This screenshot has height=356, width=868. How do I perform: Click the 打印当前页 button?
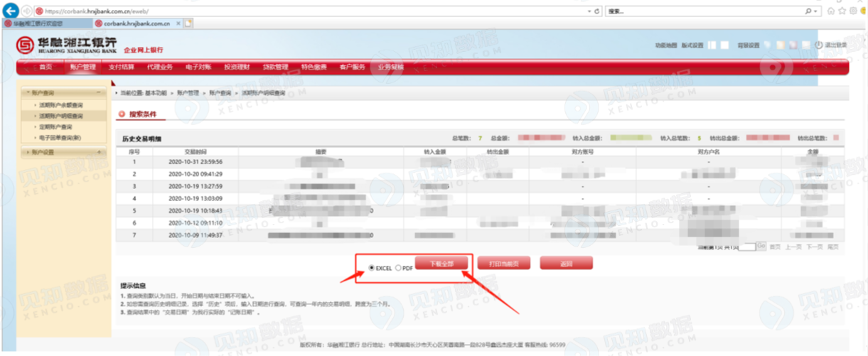(x=504, y=264)
